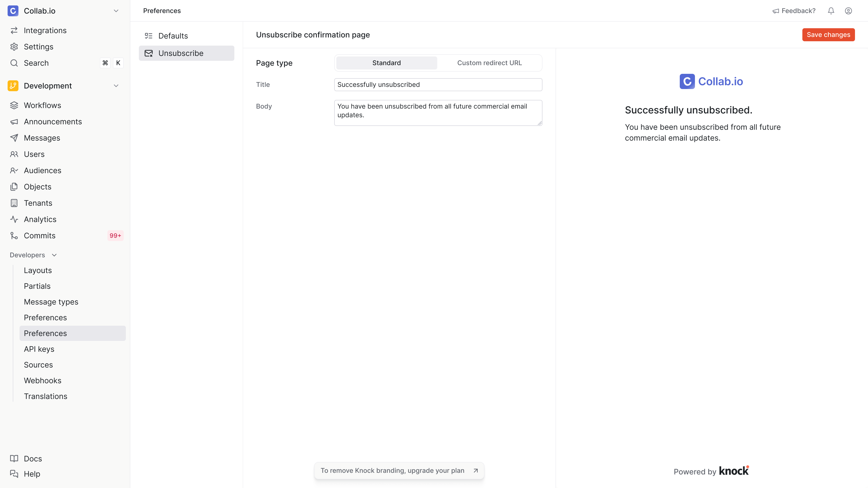Collapse the Developers section
Image resolution: width=868 pixels, height=488 pixels.
54,255
